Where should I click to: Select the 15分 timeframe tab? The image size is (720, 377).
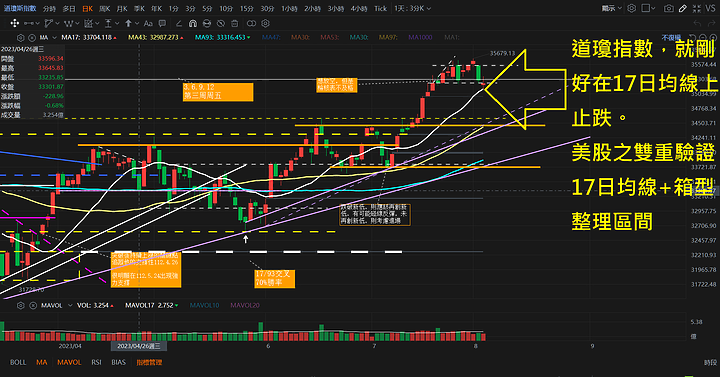click(247, 9)
